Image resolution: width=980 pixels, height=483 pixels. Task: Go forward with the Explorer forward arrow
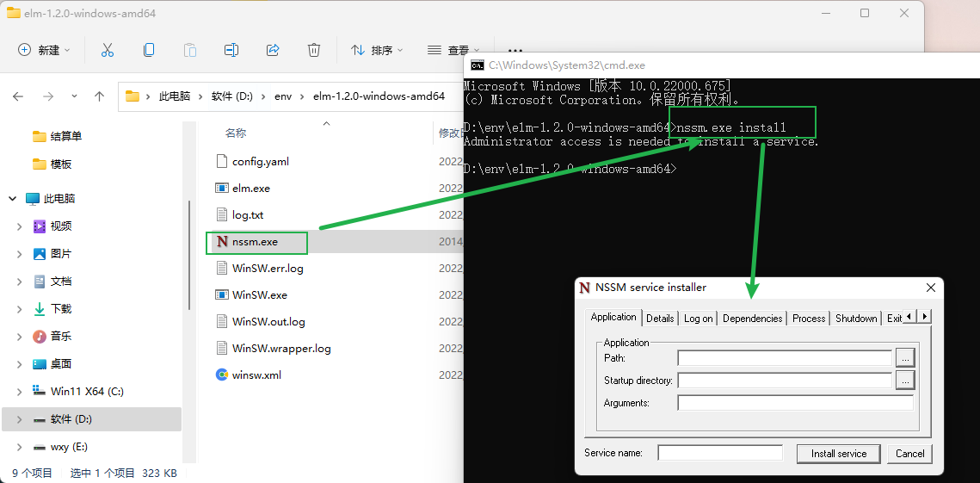48,96
